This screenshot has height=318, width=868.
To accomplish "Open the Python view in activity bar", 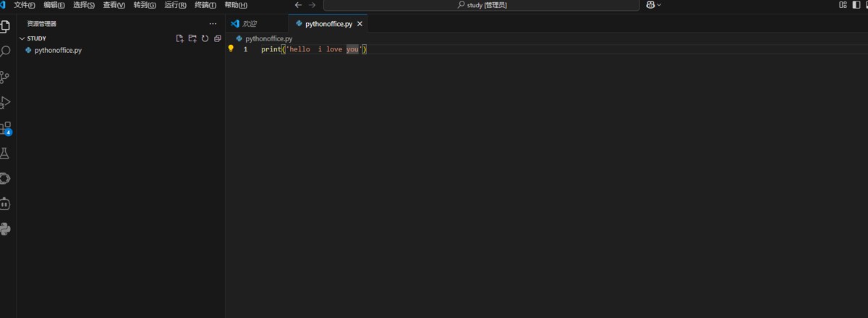I will point(6,230).
